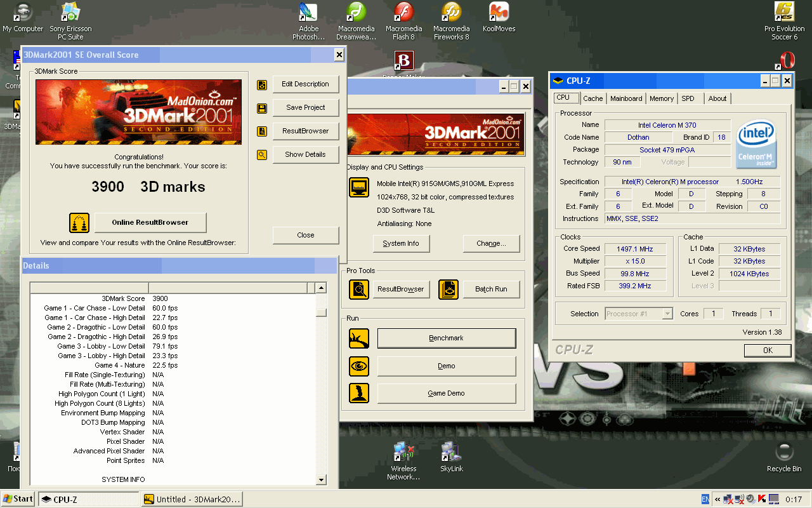The image size is (812, 508).
Task: Click the Core Speed value 1497.1 MHz
Action: point(635,249)
